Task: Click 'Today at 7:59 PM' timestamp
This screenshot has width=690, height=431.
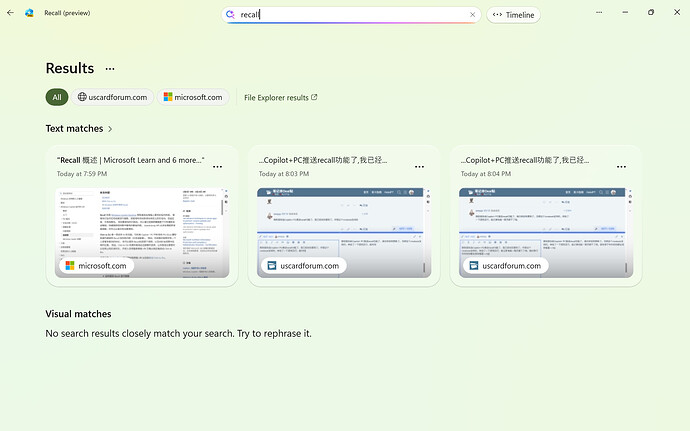Action: (82, 174)
